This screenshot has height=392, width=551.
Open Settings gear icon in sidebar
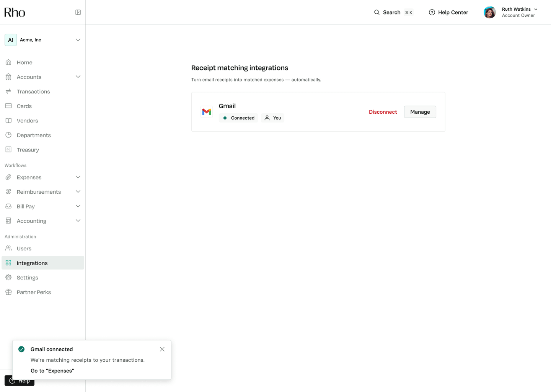(8, 278)
